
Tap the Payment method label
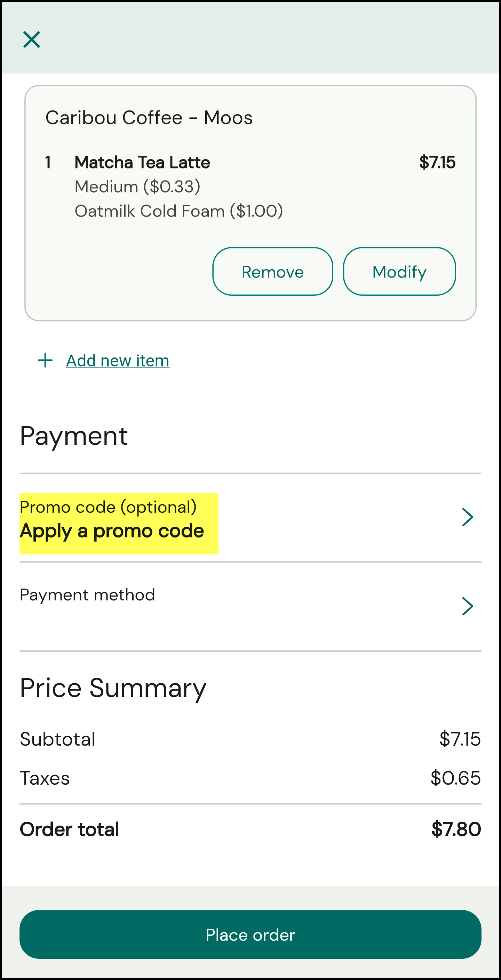87,595
